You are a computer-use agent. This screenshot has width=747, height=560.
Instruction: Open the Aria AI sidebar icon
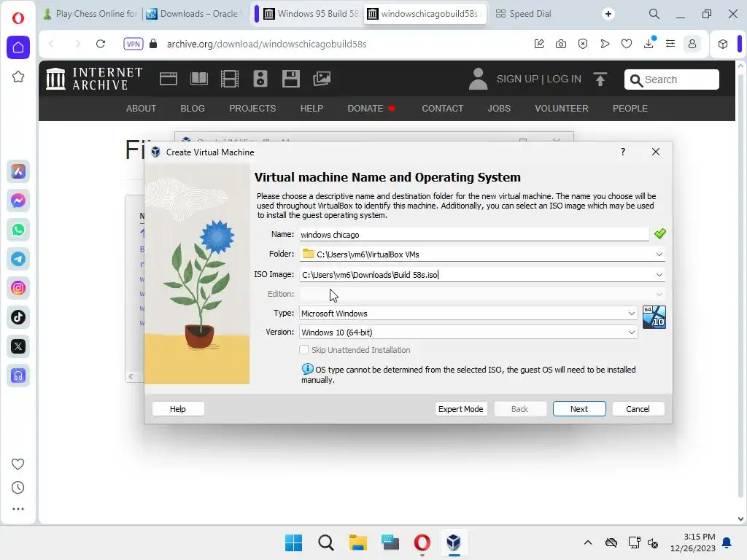coord(18,171)
